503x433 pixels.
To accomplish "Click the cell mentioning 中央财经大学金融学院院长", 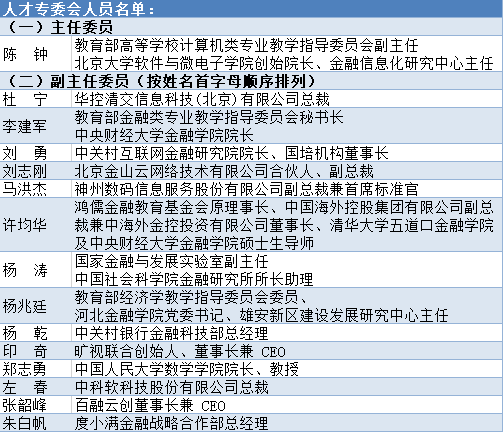I will point(287,126).
